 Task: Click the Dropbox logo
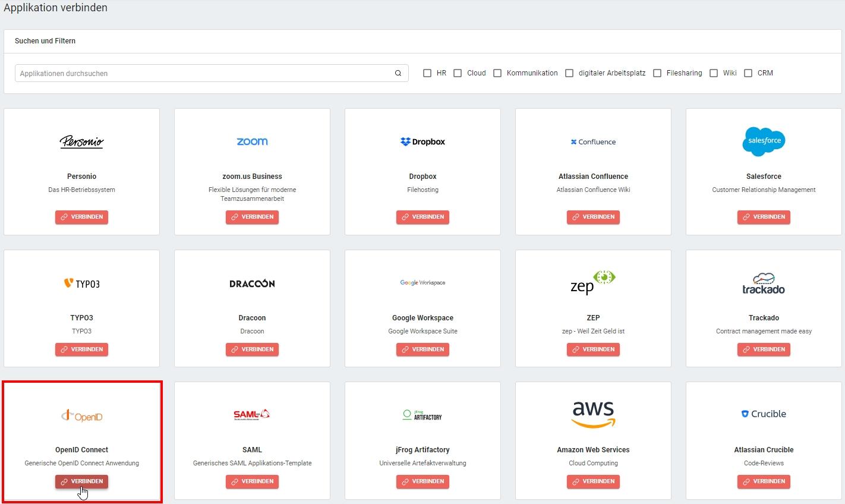[422, 141]
